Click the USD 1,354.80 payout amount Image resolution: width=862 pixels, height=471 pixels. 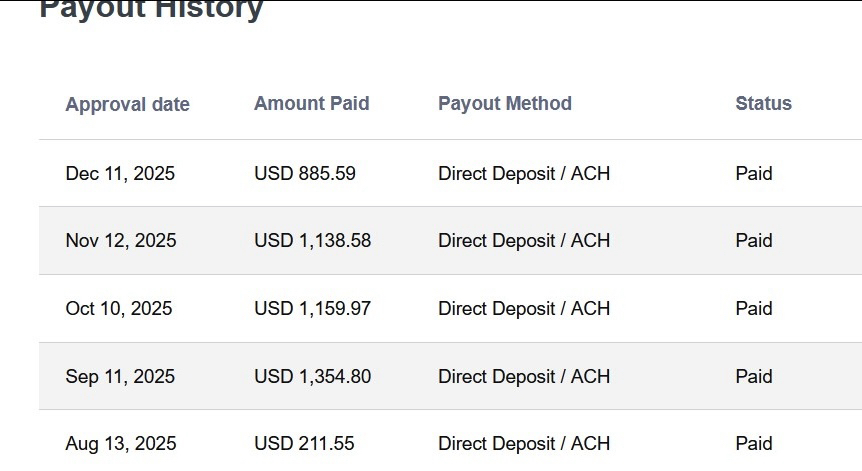coord(312,376)
